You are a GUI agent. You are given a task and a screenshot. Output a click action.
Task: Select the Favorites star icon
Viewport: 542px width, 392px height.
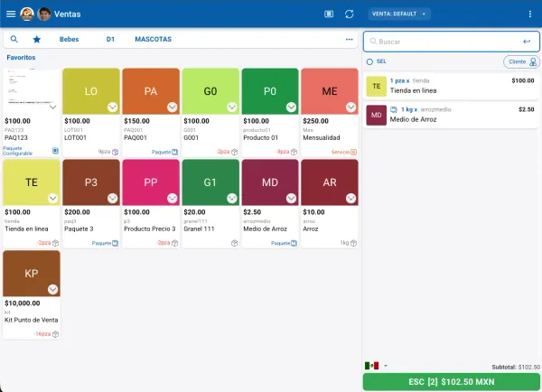pos(37,40)
